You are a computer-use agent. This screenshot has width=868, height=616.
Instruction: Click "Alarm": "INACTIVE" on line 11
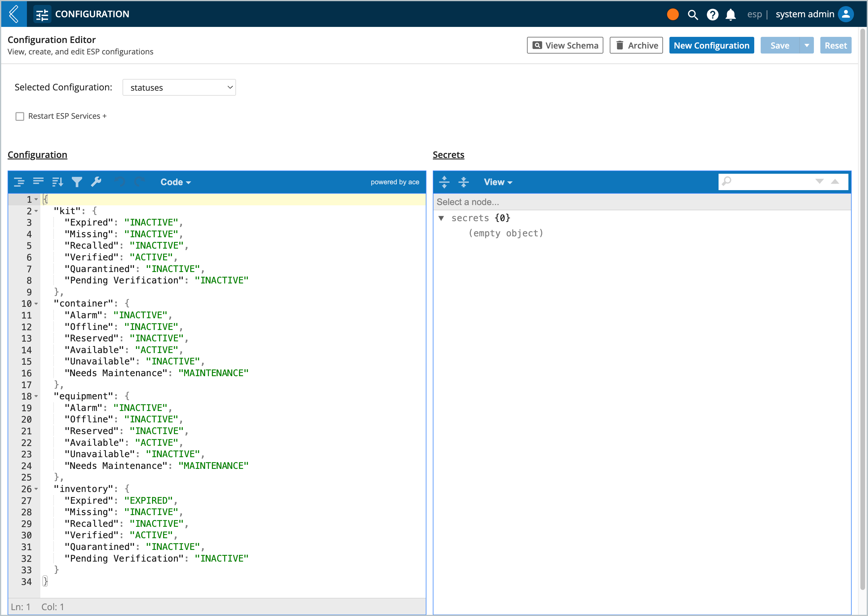coord(118,315)
